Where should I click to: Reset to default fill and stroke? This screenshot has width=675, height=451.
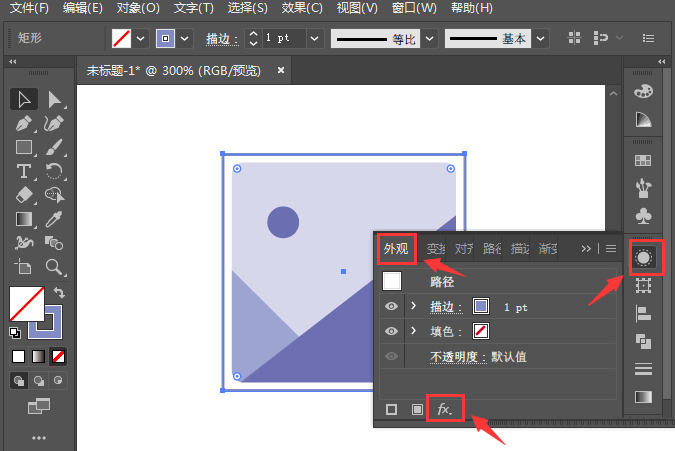tap(15, 333)
